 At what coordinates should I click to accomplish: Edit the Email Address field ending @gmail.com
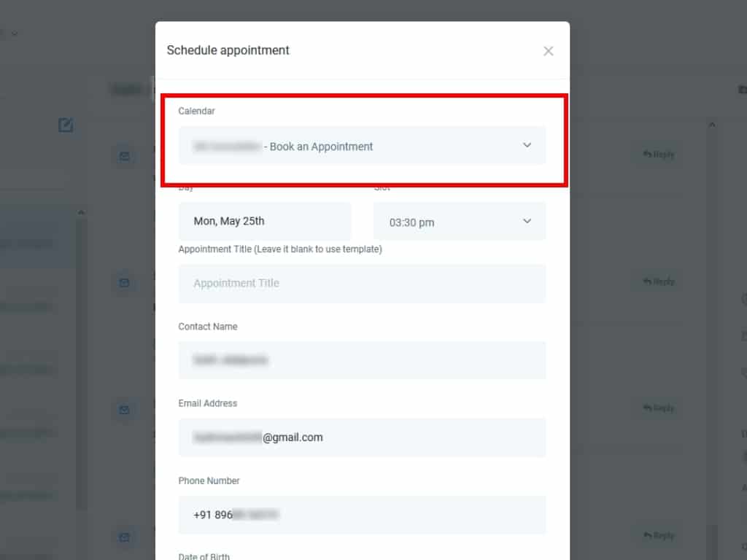pyautogui.click(x=362, y=437)
